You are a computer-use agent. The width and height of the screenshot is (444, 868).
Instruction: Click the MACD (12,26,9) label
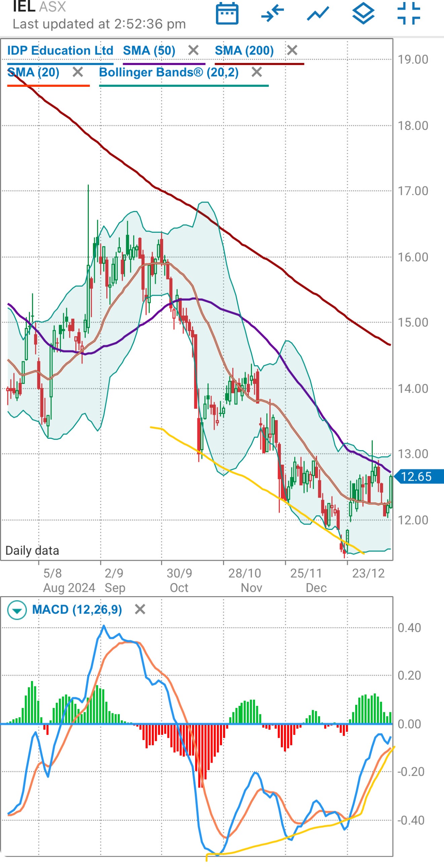77,609
